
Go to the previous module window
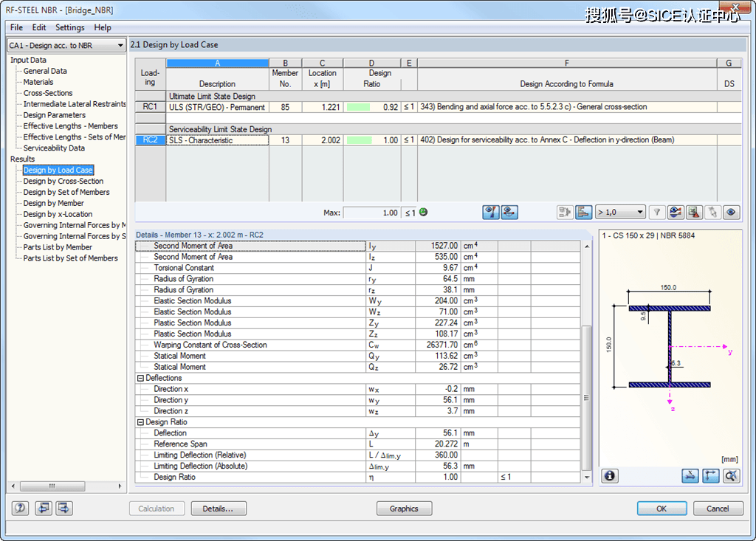click(43, 509)
